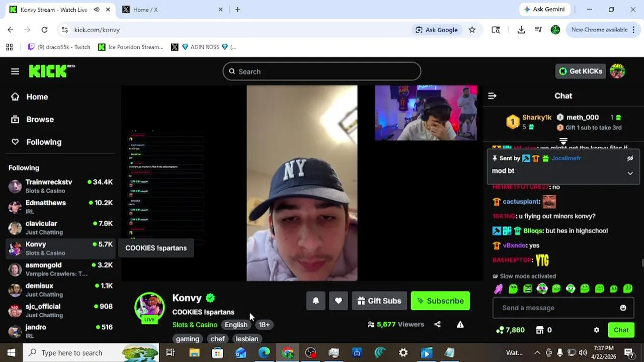Open chat settings gear icon
The image size is (644, 362).
tap(596, 330)
